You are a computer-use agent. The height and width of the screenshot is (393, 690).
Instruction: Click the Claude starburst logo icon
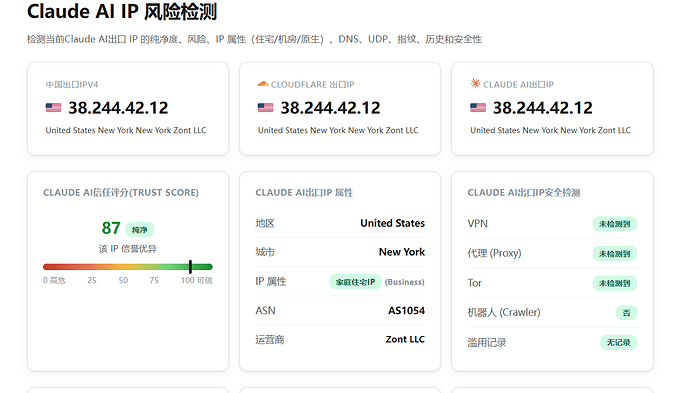[475, 83]
